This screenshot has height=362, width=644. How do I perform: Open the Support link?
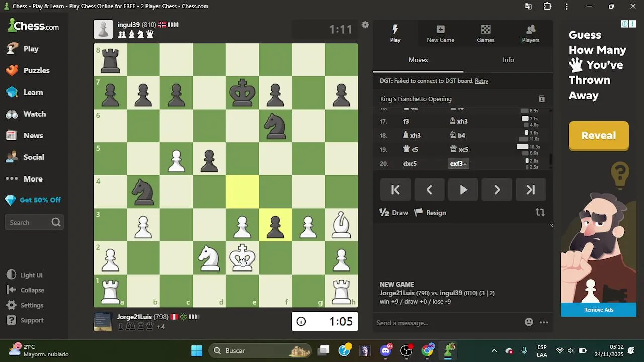point(26,320)
